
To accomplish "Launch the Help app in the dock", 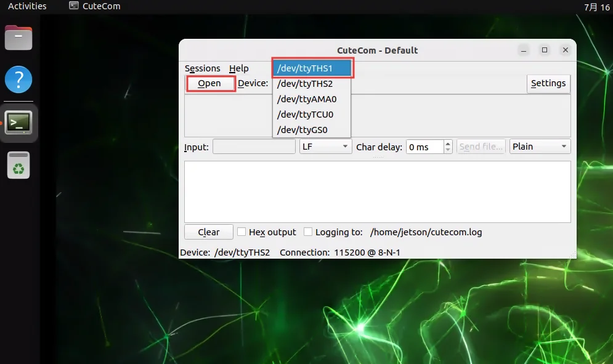I will (18, 79).
